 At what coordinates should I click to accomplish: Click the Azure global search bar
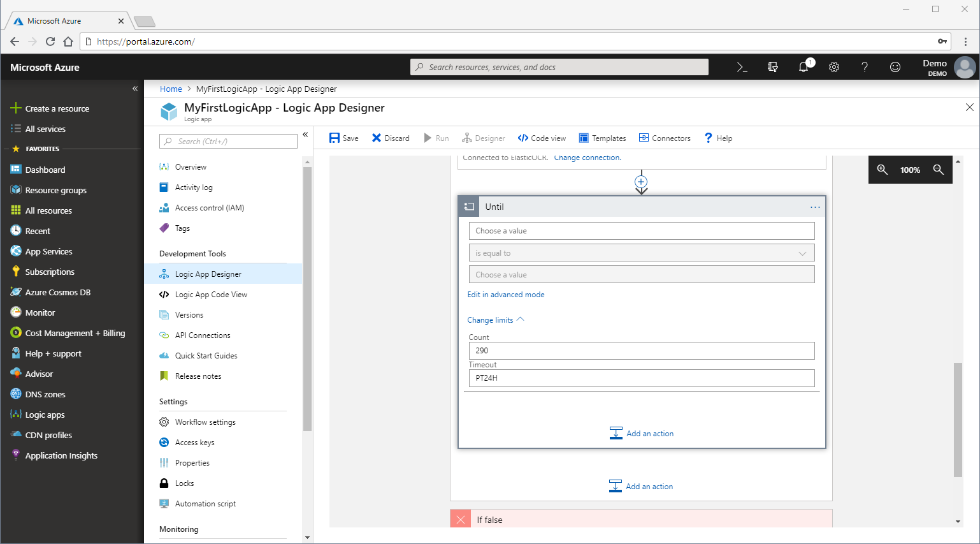[559, 67]
